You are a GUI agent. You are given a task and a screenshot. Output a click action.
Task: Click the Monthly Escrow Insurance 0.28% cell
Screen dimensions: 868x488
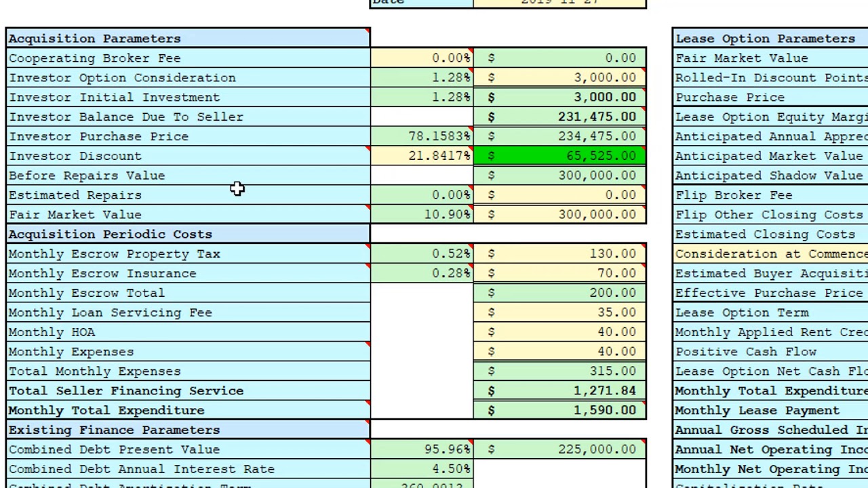click(422, 273)
